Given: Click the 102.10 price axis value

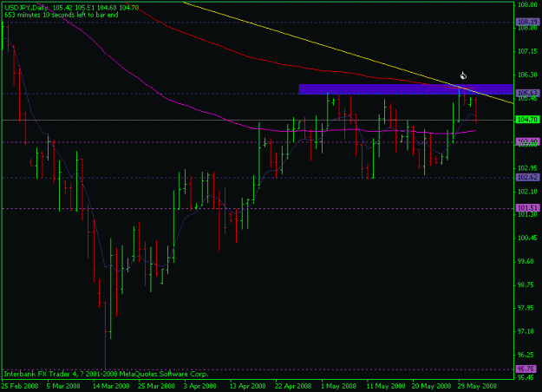Looking at the screenshot, I should tap(527, 192).
